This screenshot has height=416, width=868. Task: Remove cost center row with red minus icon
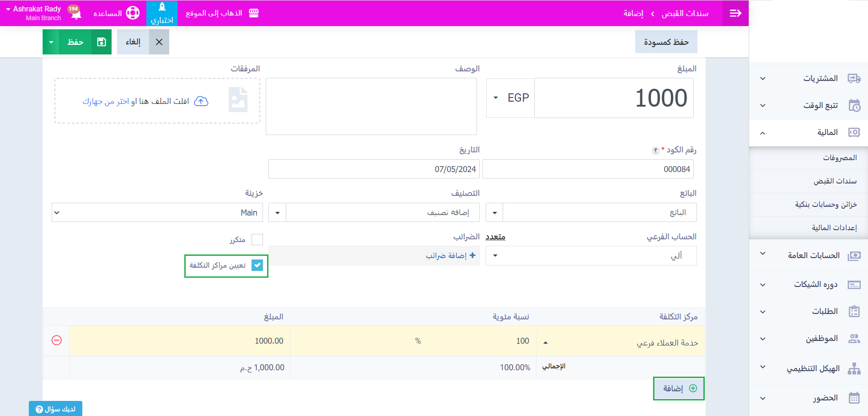[57, 340]
